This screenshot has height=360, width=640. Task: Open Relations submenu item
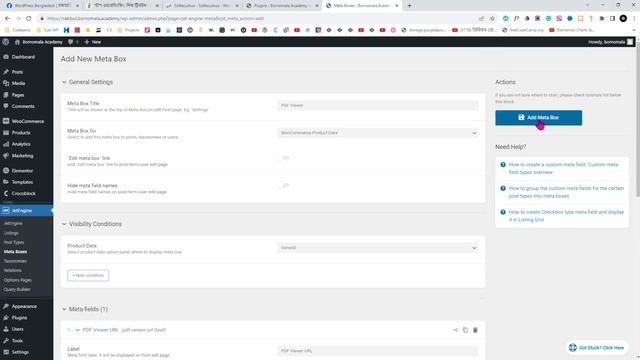[x=13, y=270]
